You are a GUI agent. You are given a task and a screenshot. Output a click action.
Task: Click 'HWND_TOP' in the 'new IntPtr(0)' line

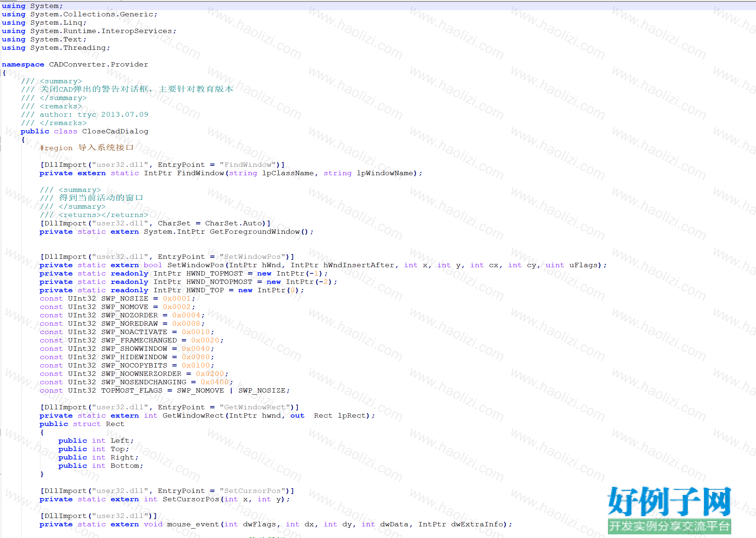coord(205,290)
